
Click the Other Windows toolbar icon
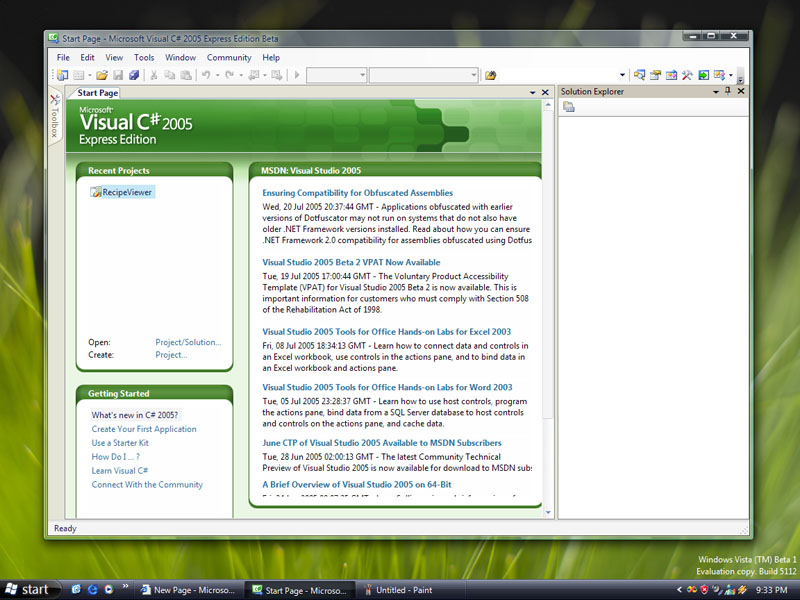(719, 76)
